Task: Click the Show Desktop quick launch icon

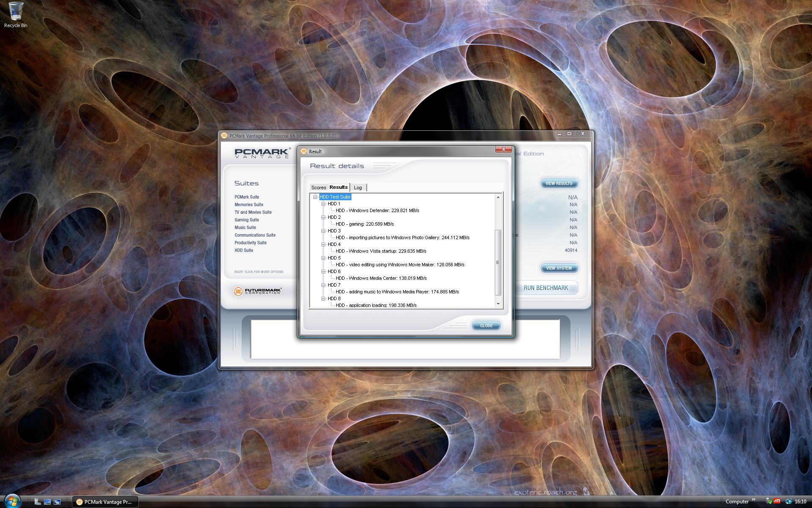Action: pyautogui.click(x=47, y=502)
